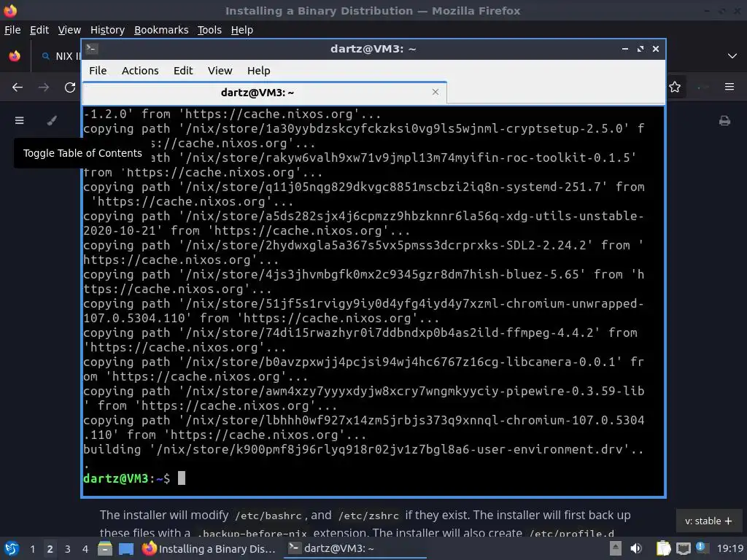Launch file manager from taskbar
This screenshot has height=560, width=747.
pos(105,549)
